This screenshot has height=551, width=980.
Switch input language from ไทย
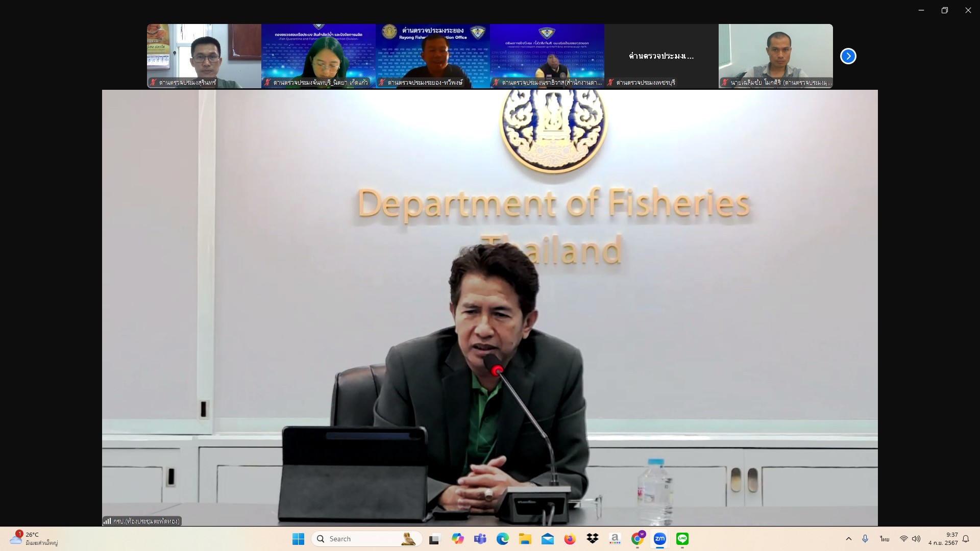885,539
